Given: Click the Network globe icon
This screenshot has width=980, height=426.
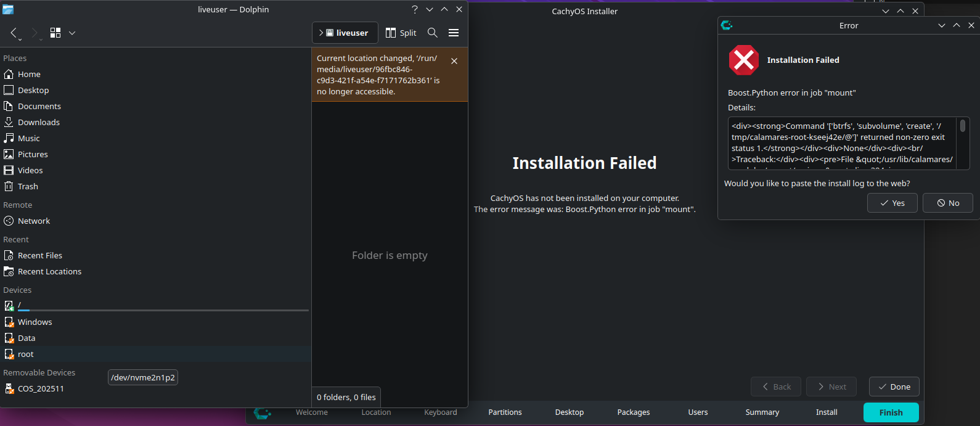Looking at the screenshot, I should 9,221.
